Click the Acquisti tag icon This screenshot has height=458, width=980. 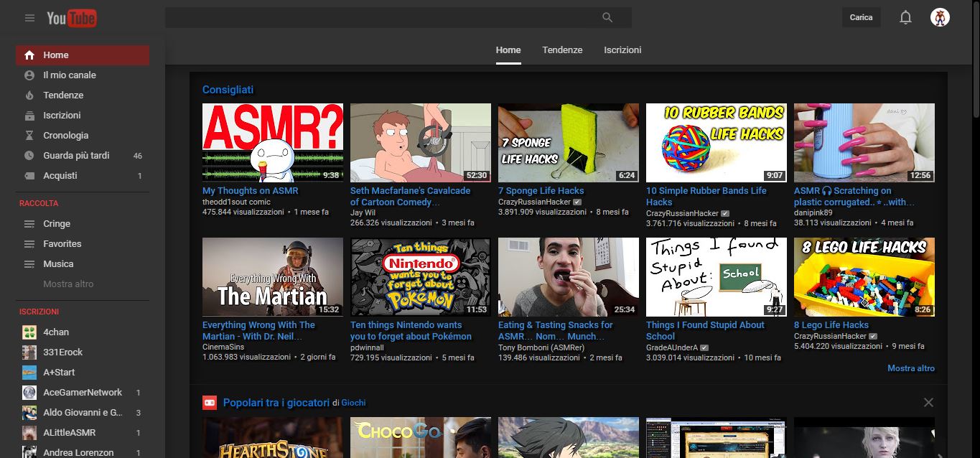[29, 176]
